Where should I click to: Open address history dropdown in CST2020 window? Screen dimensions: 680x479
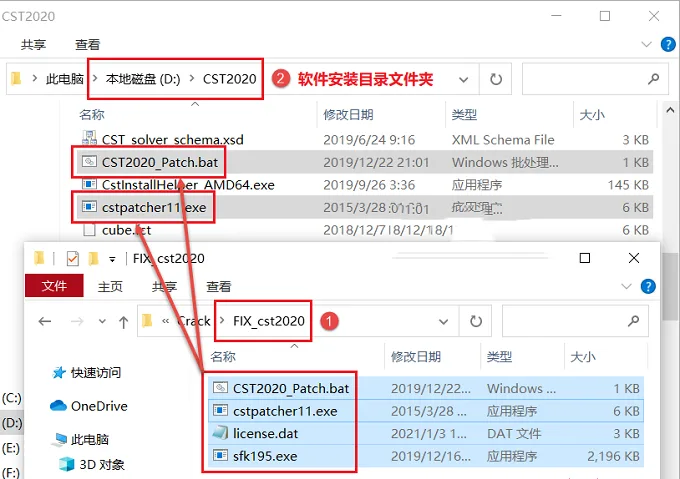pos(464,79)
